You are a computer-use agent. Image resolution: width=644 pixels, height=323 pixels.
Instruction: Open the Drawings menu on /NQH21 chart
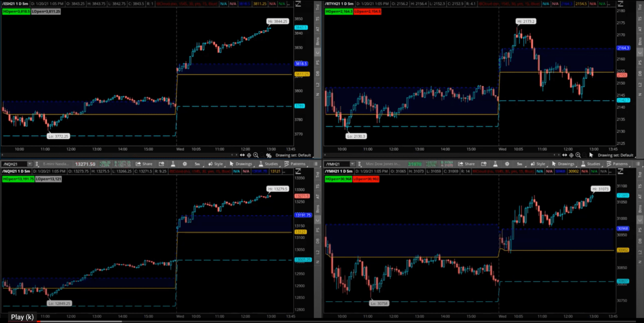point(241,164)
